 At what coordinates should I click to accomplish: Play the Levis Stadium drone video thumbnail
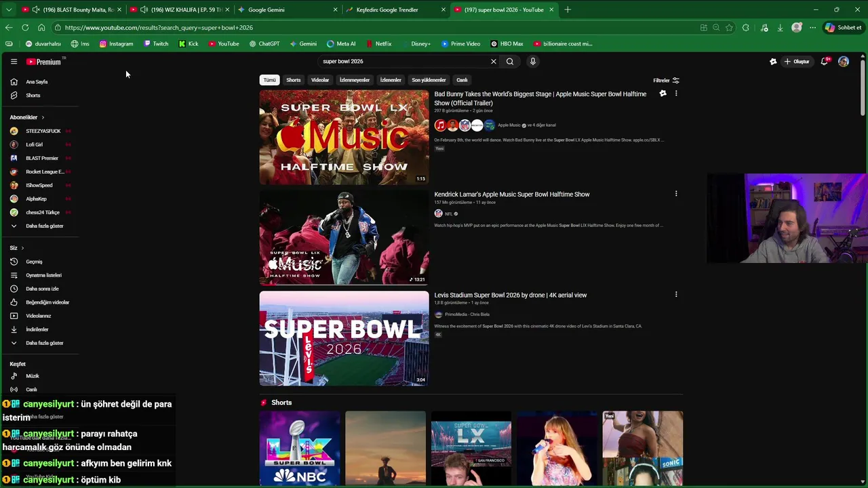pos(344,339)
